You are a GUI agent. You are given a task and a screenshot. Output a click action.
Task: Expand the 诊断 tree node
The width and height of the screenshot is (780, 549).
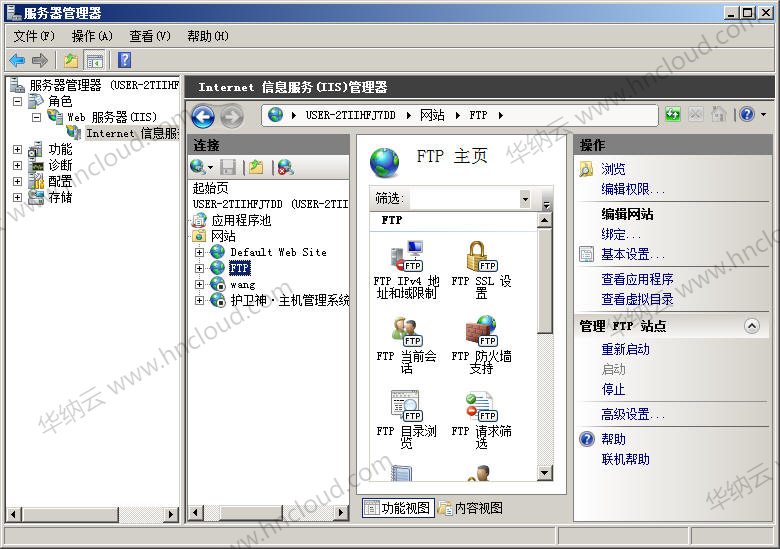pyautogui.click(x=17, y=165)
